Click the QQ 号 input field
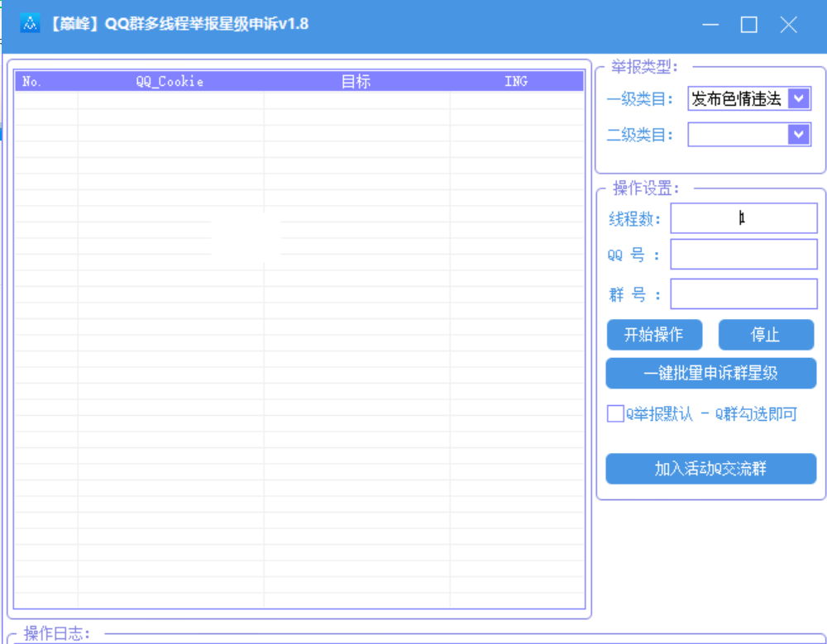The width and height of the screenshot is (827, 644). pyautogui.click(x=743, y=255)
